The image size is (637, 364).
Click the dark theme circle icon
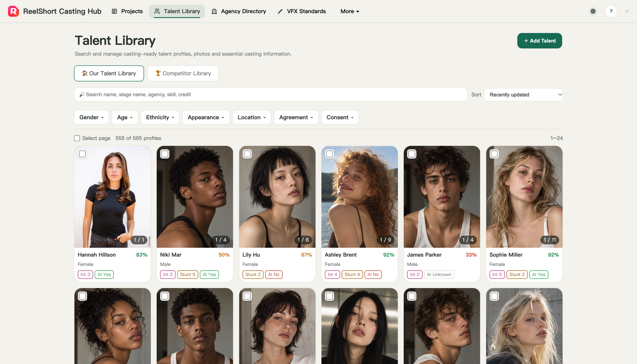tap(593, 11)
